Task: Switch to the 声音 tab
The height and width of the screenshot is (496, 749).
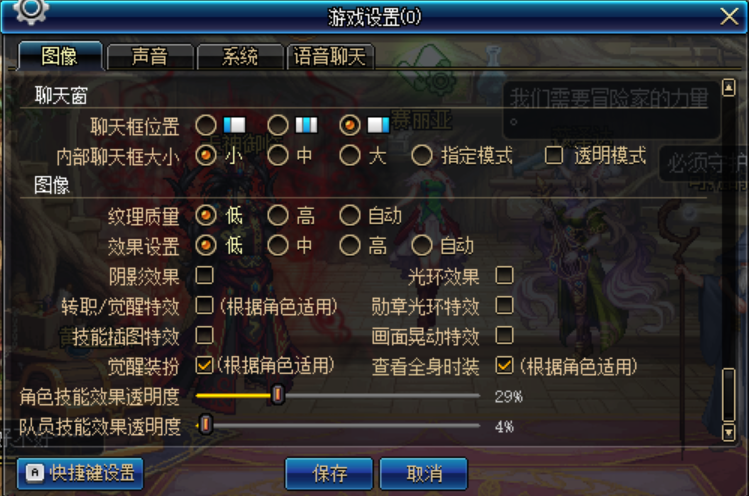Action: pyautogui.click(x=150, y=57)
